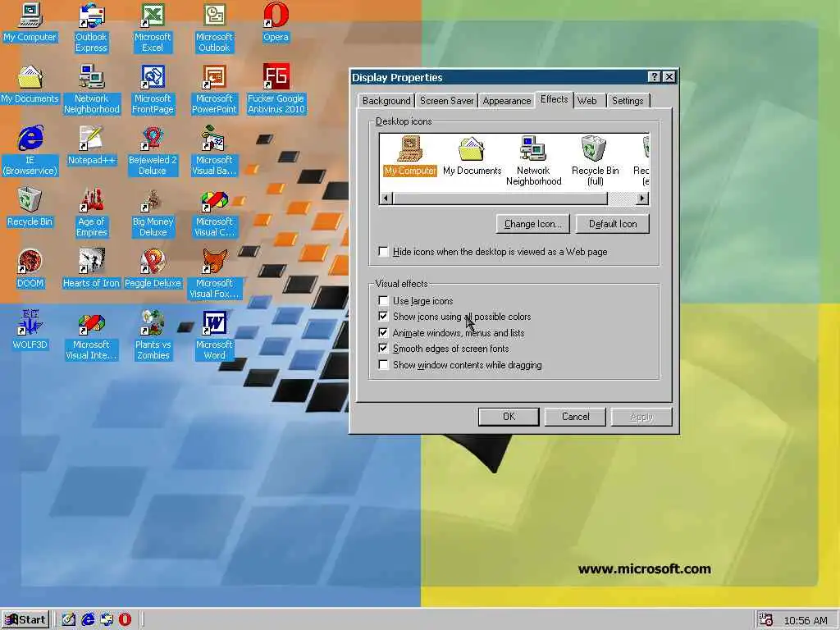Select the My Computer desktop icon
Image resolution: width=840 pixels, height=630 pixels.
click(30, 23)
